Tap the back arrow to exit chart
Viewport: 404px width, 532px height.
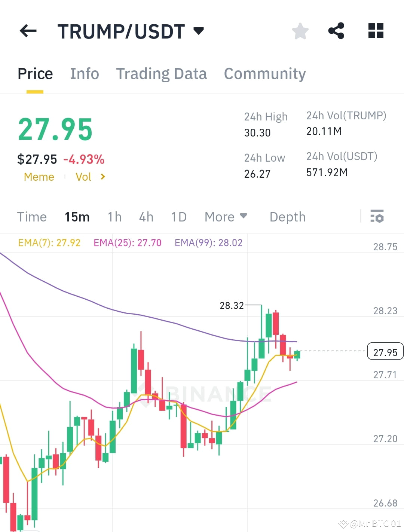(x=28, y=31)
